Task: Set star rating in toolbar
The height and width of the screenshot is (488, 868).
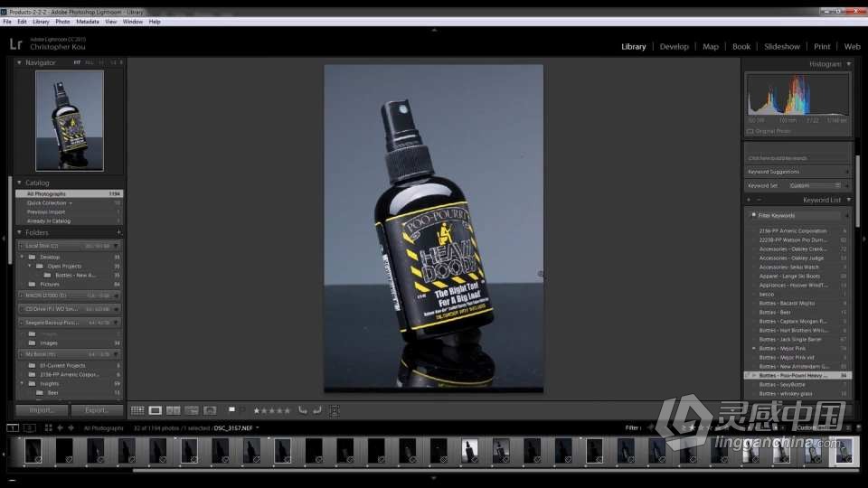Action: click(271, 410)
